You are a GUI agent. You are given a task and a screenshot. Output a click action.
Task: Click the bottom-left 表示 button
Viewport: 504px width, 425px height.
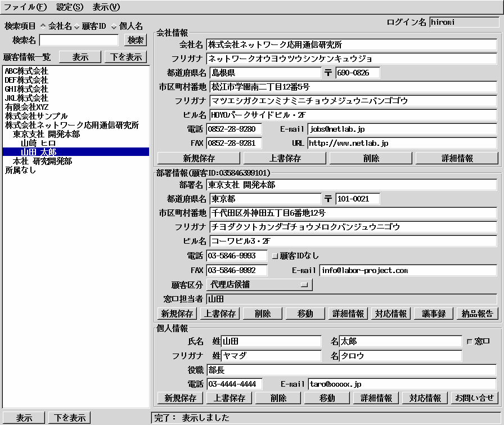(24, 418)
